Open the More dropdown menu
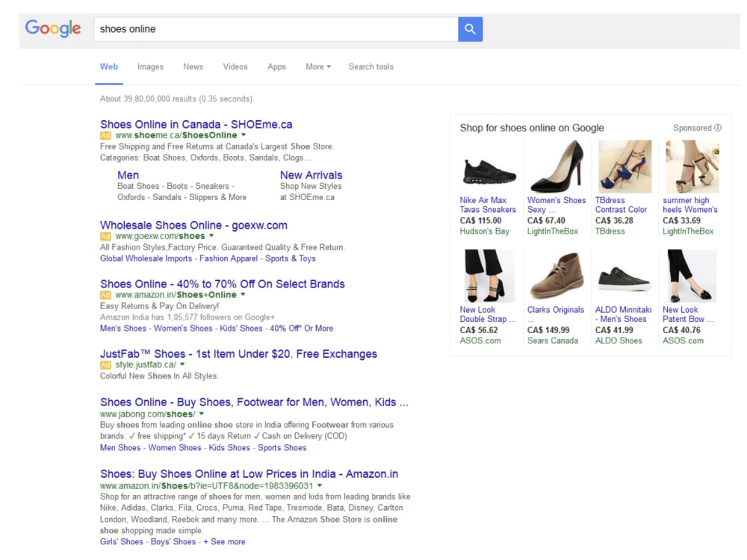 (318, 66)
